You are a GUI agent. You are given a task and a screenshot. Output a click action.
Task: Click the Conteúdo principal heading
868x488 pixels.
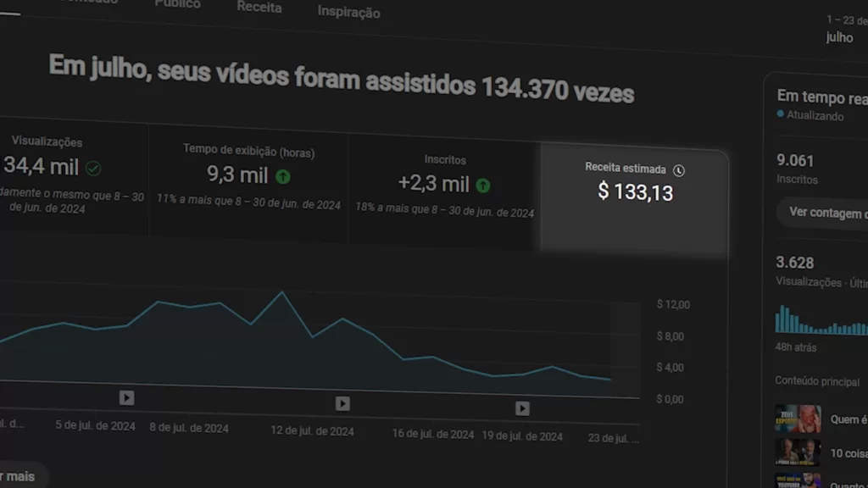(817, 382)
